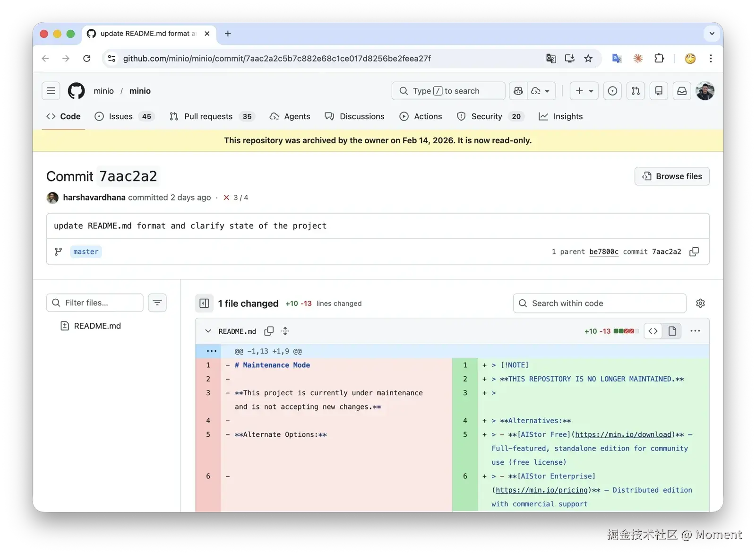This screenshot has height=555, width=756.
Task: Translate this page icon in address bar
Action: (551, 58)
